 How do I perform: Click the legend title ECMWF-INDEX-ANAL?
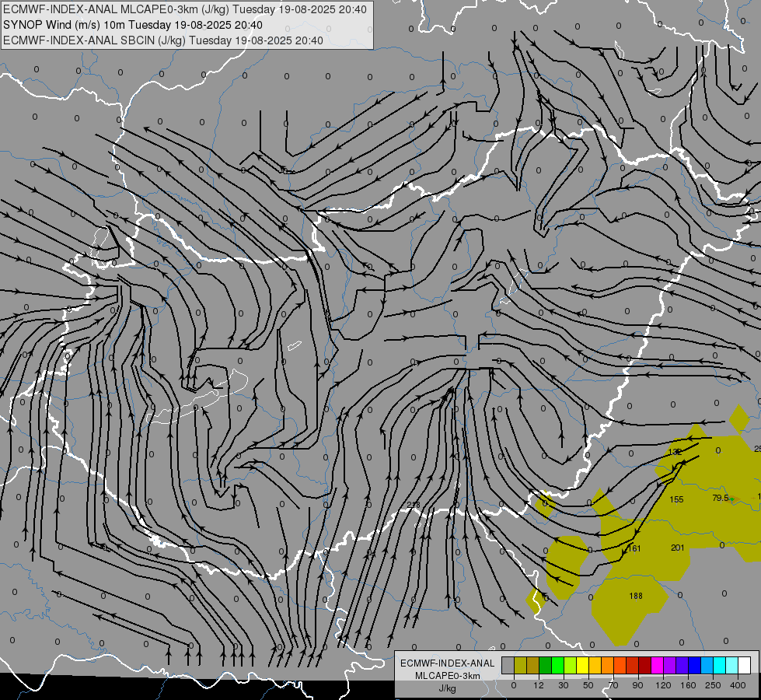(x=447, y=663)
